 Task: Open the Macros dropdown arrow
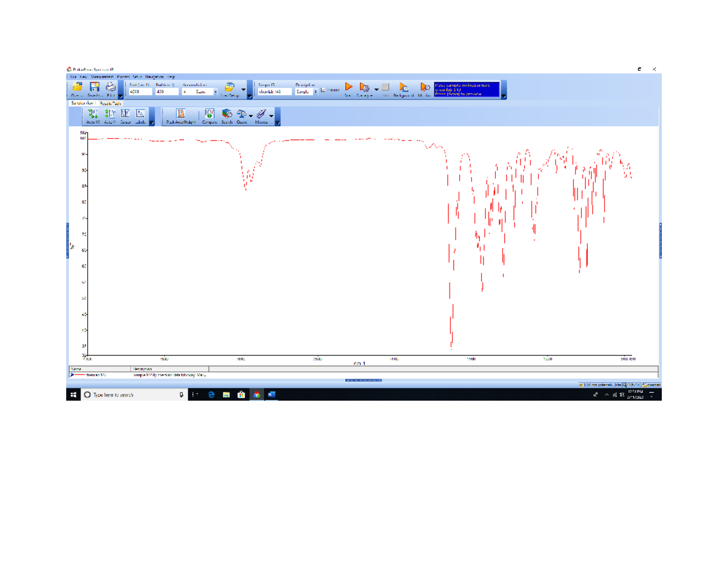(271, 117)
